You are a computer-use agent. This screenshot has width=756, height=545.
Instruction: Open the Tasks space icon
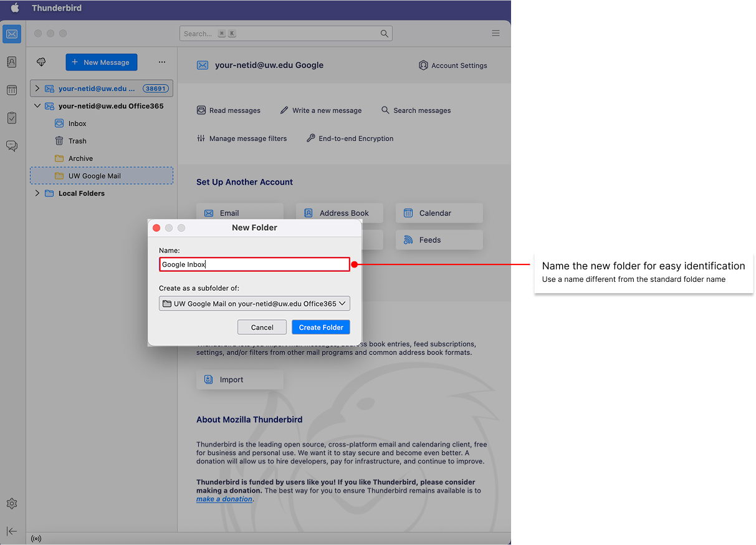coord(11,117)
